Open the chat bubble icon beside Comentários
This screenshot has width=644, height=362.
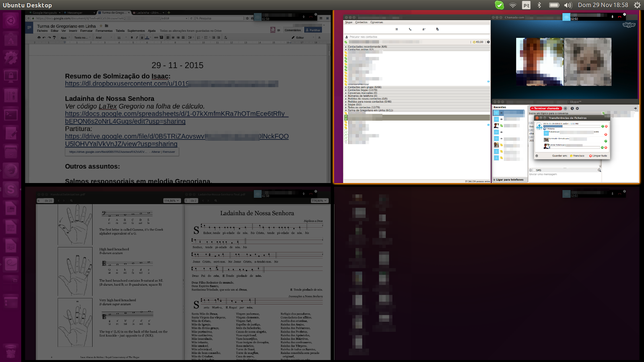279,30
